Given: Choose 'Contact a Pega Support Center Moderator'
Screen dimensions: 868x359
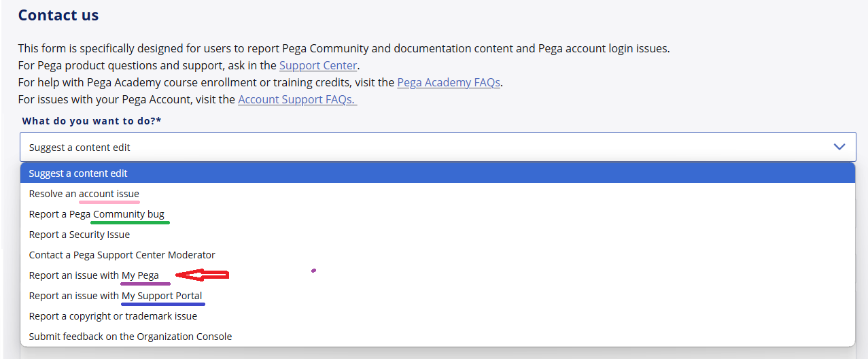Looking at the screenshot, I should coord(122,255).
